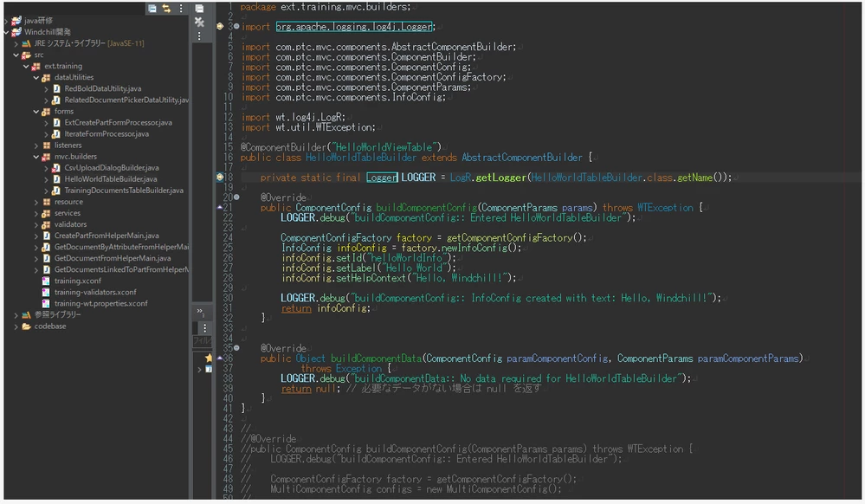Expand HelloWorldTableBuilder.java node

pyautogui.click(x=47, y=179)
